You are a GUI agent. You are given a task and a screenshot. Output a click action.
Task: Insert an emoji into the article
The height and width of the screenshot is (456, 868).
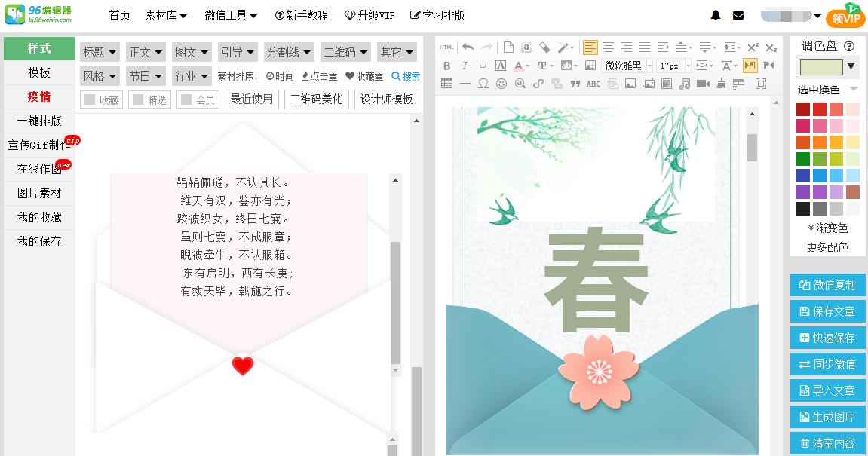tap(501, 84)
